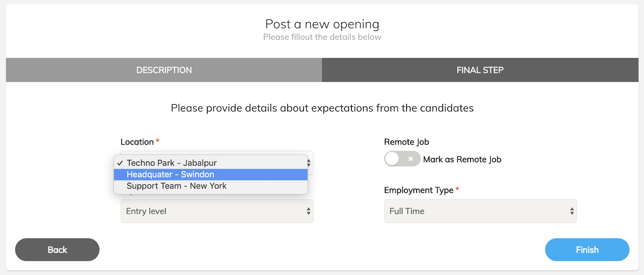
Task: Enable the Remote Job toggle switch
Action: 402,159
